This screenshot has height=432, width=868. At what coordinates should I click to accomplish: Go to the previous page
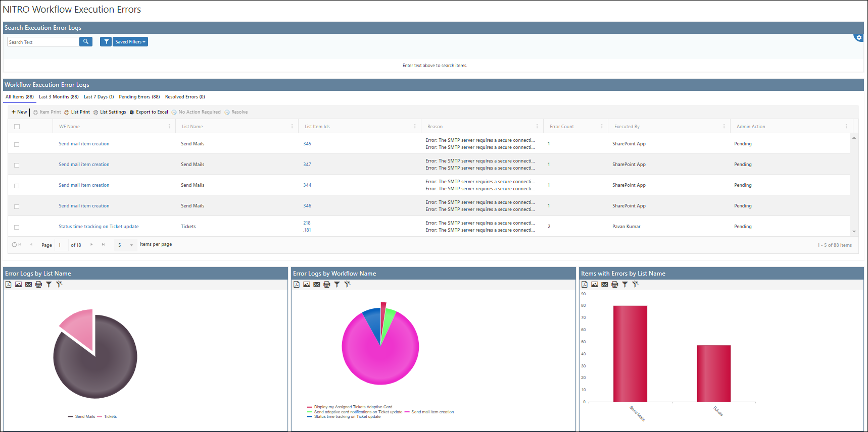coord(31,245)
